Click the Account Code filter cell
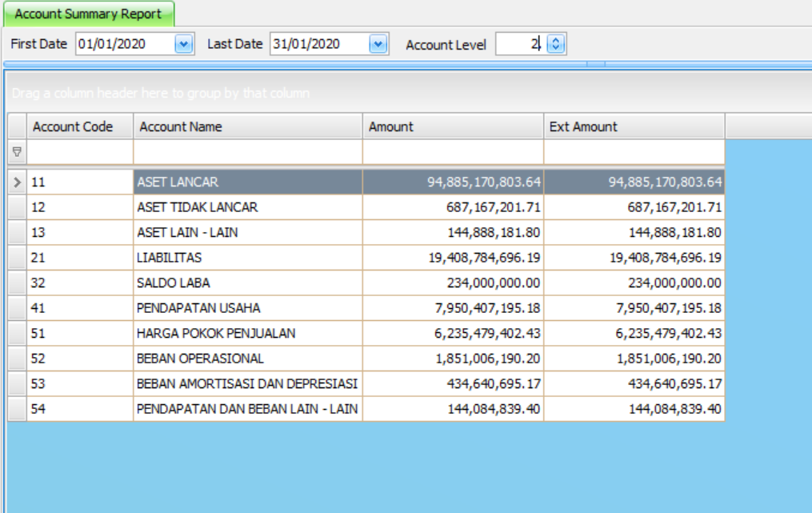Screen dimensions: 812x513 click(x=80, y=152)
